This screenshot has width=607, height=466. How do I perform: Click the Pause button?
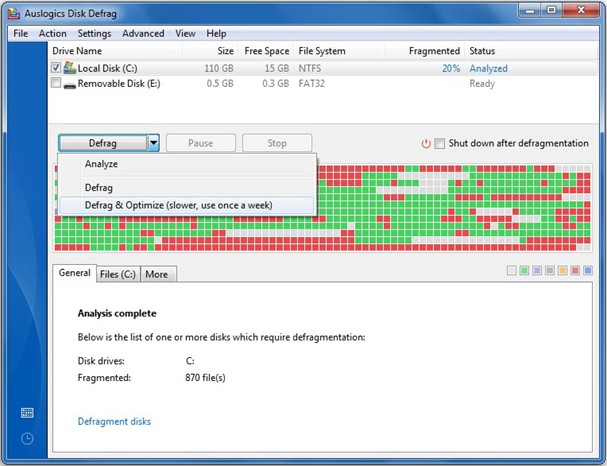click(201, 143)
